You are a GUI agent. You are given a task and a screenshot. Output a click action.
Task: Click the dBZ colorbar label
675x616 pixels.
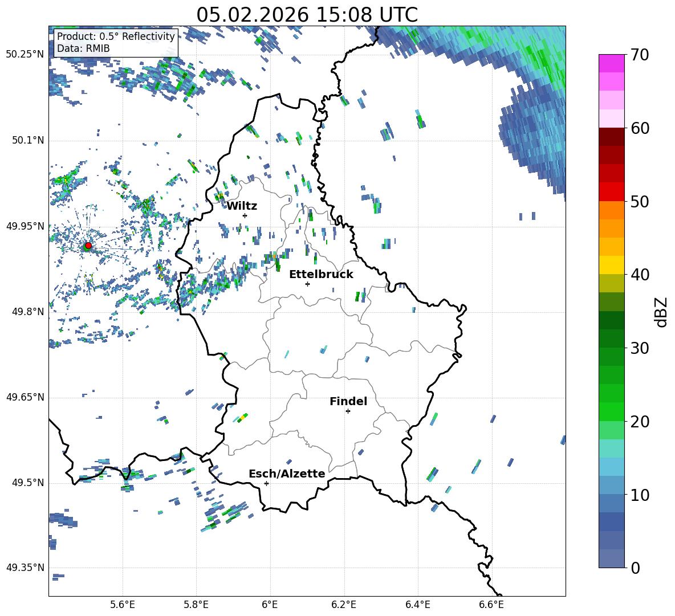(x=661, y=312)
